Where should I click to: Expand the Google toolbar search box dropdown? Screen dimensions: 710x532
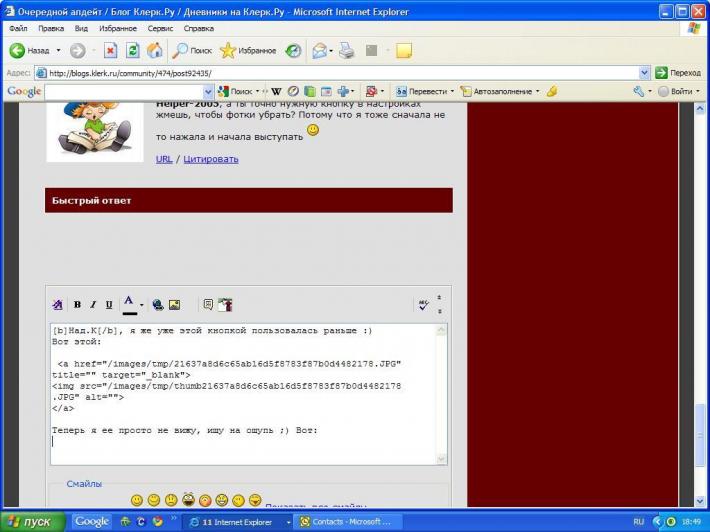point(208,91)
